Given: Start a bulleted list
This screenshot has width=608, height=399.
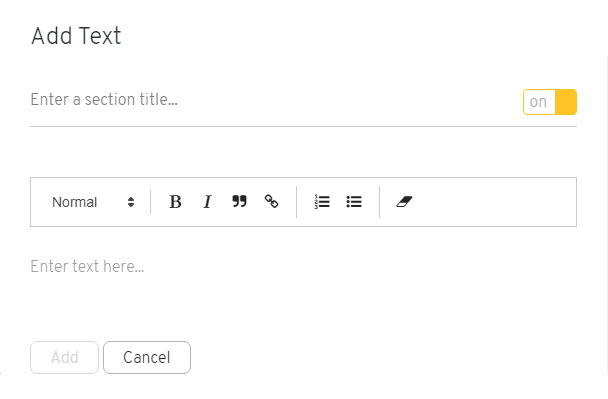Looking at the screenshot, I should pyautogui.click(x=354, y=202).
